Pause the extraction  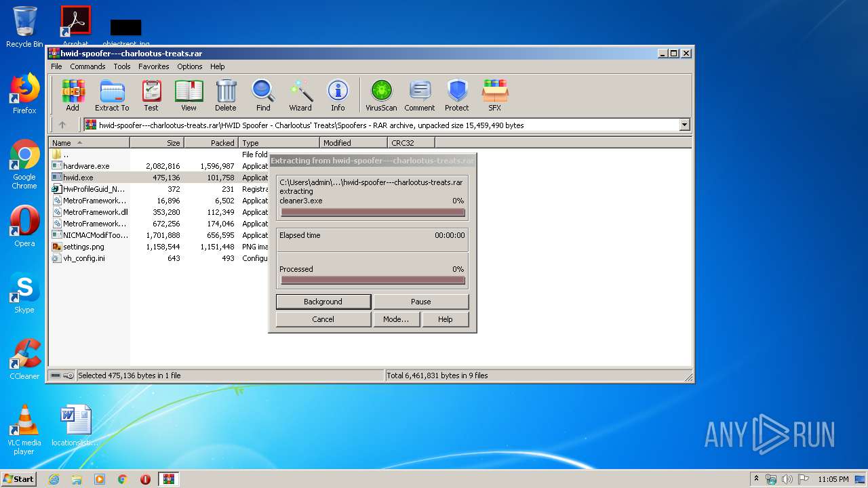[x=420, y=302]
